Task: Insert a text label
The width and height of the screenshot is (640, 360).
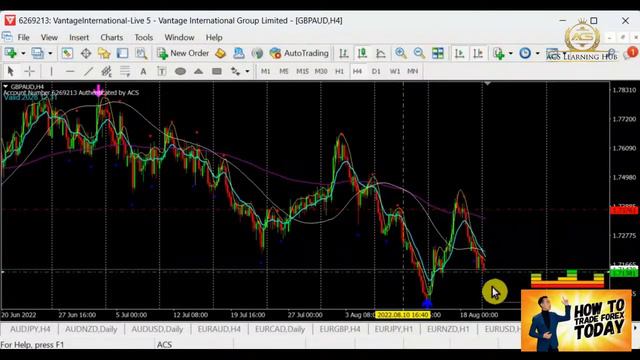Action: (162, 71)
